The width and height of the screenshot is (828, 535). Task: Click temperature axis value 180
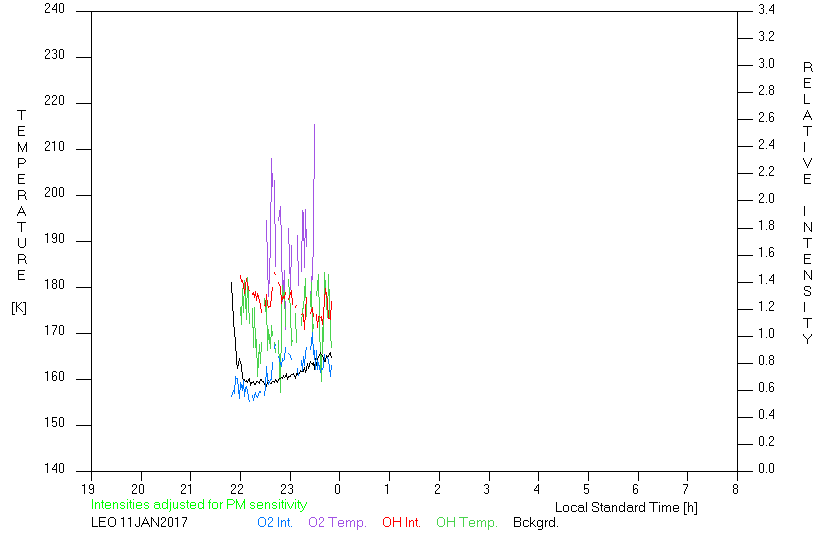tap(54, 285)
